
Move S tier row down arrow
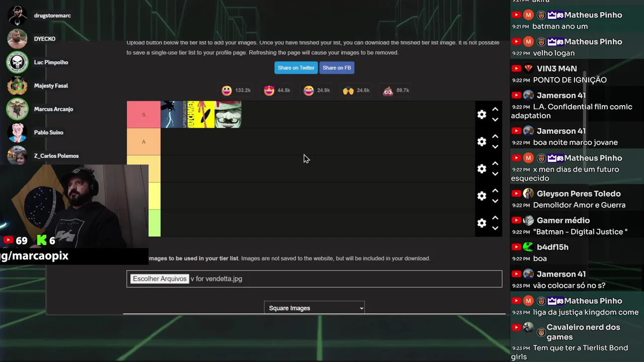click(495, 120)
